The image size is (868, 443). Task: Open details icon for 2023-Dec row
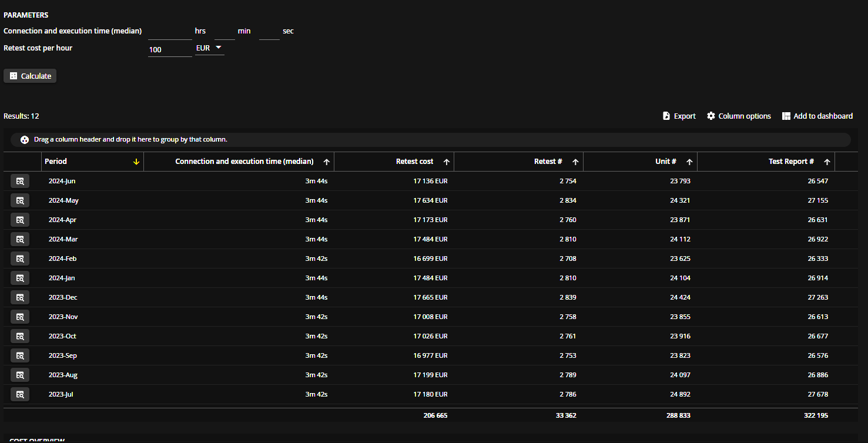tap(20, 297)
